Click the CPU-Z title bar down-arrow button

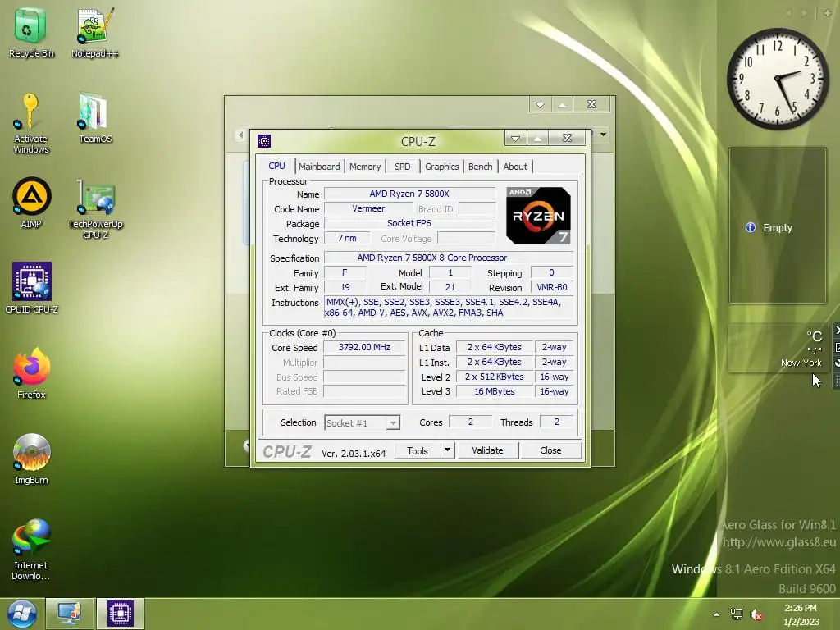point(515,139)
